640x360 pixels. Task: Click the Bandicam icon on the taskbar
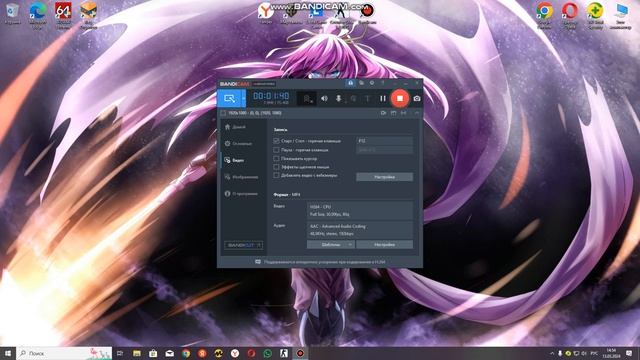pyautogui.click(x=300, y=353)
